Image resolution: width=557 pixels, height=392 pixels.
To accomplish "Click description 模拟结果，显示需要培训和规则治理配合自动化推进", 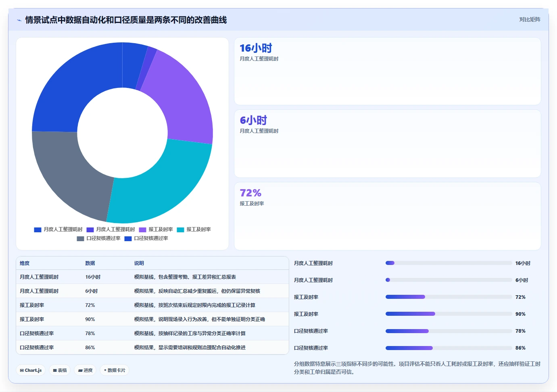I will 190,348.
